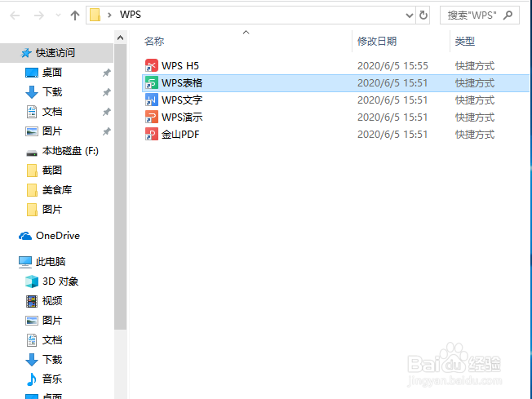Click the blue star icon beside 快速访问
Screen dimensions: 532x399
[x=26, y=53]
